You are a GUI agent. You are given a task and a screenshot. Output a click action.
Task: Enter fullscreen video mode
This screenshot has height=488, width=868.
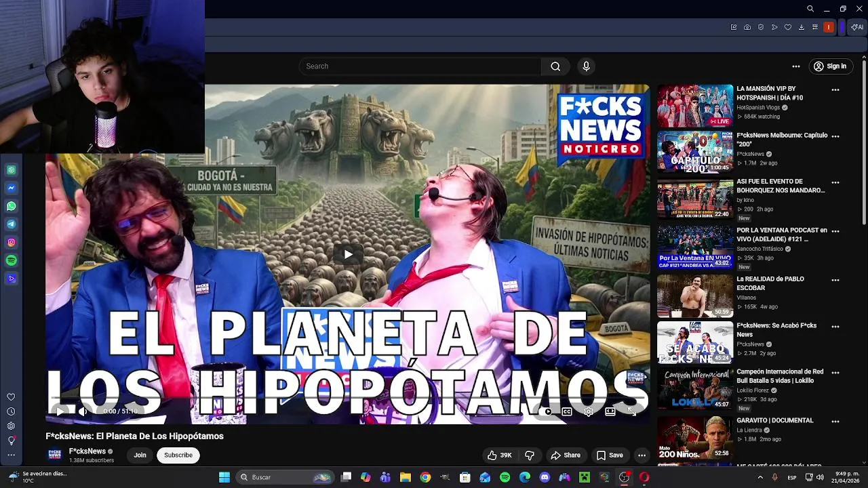coord(631,411)
